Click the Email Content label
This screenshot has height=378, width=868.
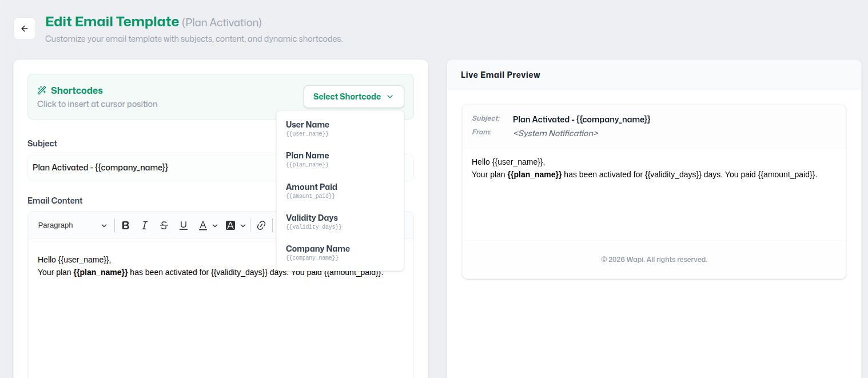pyautogui.click(x=55, y=201)
